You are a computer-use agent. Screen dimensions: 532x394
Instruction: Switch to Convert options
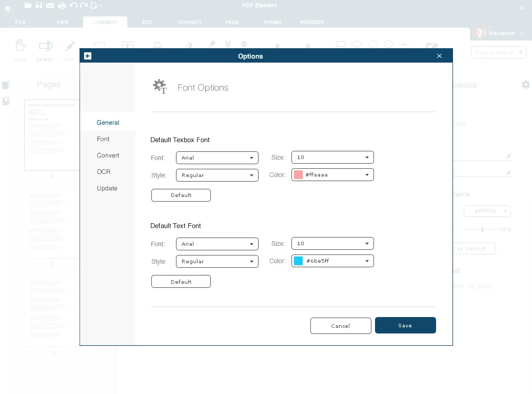click(x=108, y=155)
